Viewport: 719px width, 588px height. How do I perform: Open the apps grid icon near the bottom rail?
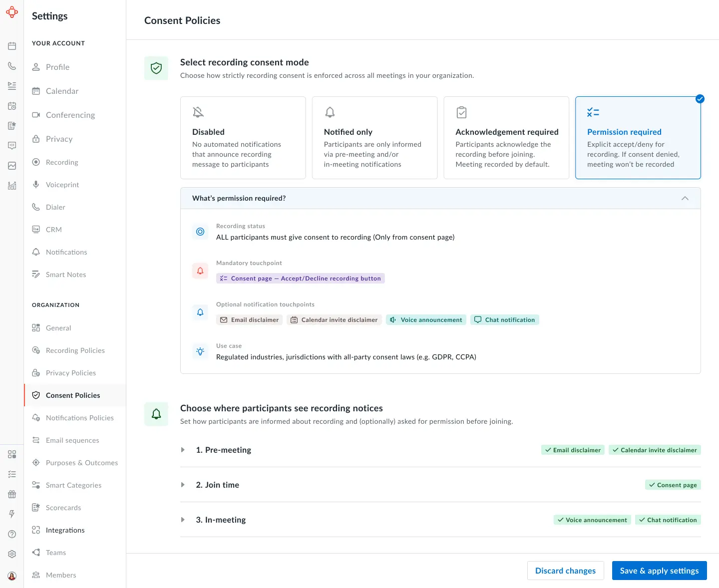click(x=12, y=454)
